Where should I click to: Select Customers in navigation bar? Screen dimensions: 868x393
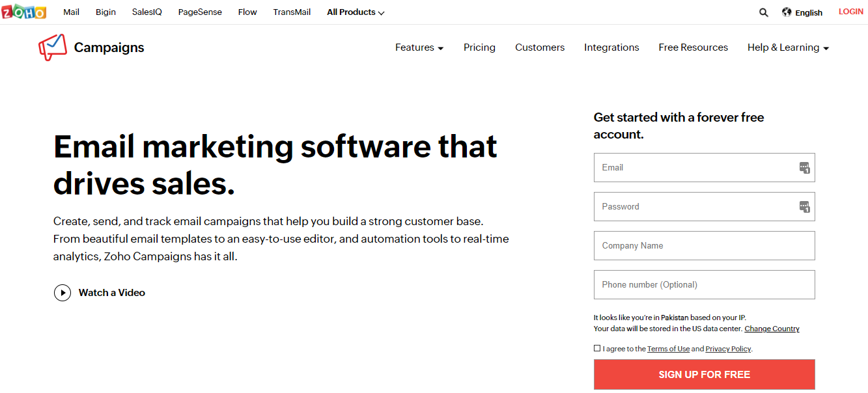[540, 47]
